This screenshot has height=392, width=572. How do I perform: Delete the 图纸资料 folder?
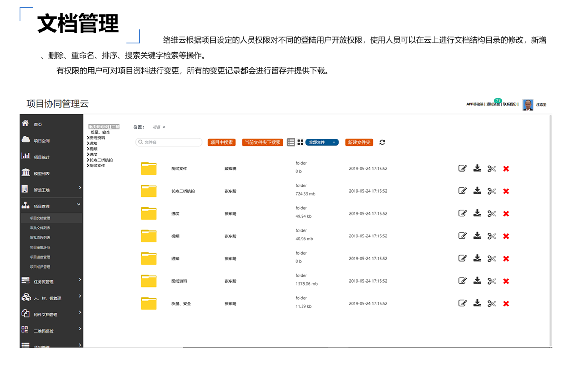coord(506,281)
